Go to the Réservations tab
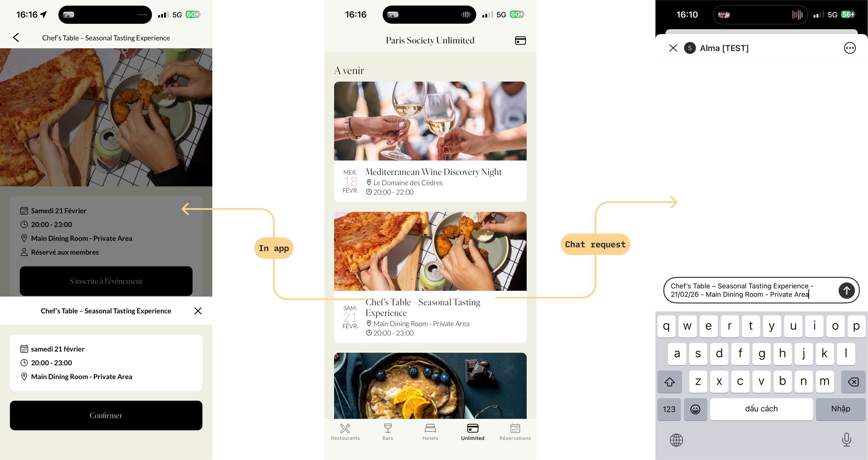The height and width of the screenshot is (460, 868). 515,432
